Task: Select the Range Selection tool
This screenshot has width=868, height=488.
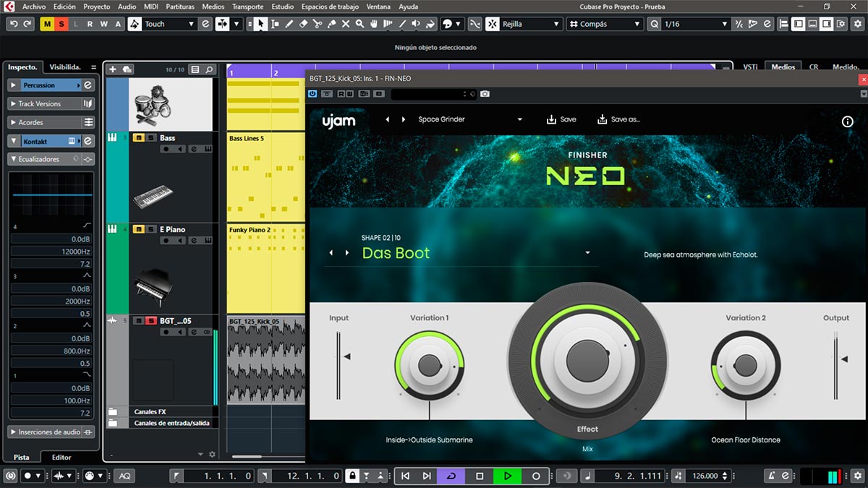Action: click(x=275, y=24)
